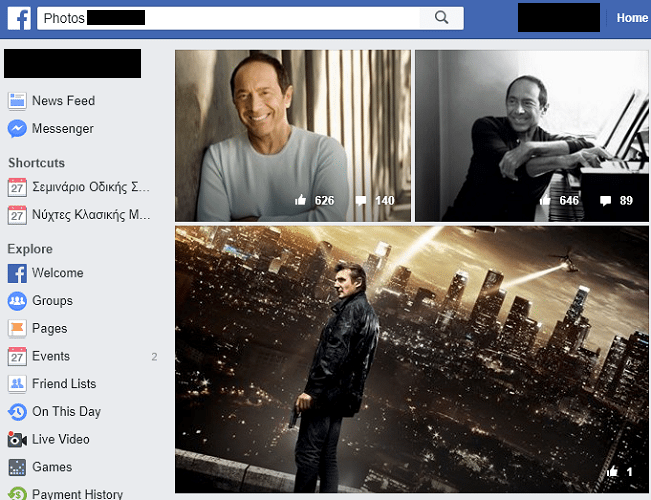Open Messenger from the sidebar

(63, 129)
